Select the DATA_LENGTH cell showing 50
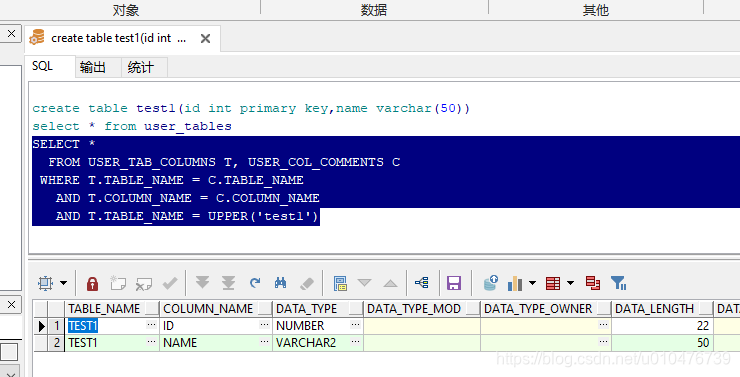Image resolution: width=740 pixels, height=377 pixels. [663, 343]
